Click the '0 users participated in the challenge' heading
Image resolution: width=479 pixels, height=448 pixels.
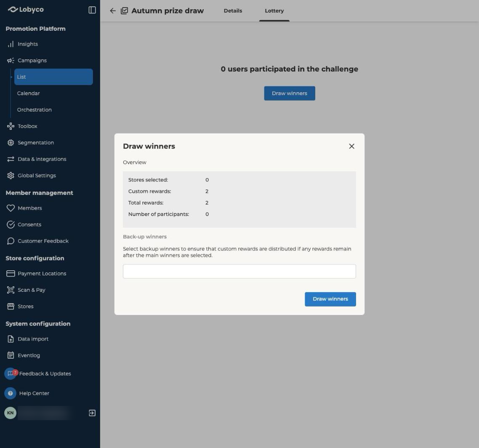tap(289, 69)
